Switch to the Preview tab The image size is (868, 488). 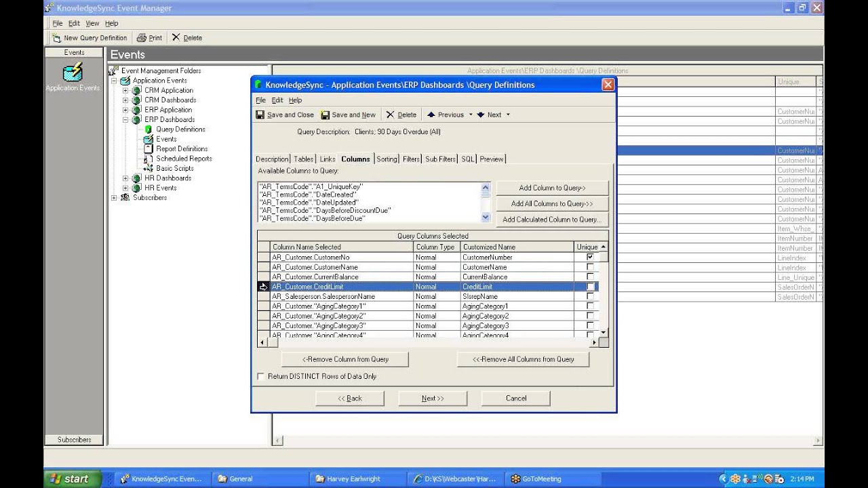492,159
